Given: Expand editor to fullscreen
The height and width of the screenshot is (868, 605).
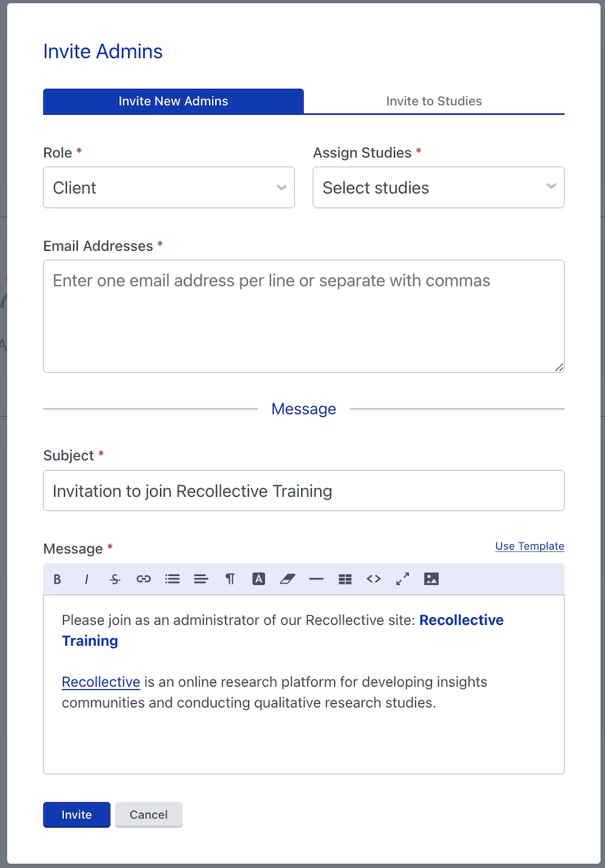Looking at the screenshot, I should pos(403,579).
